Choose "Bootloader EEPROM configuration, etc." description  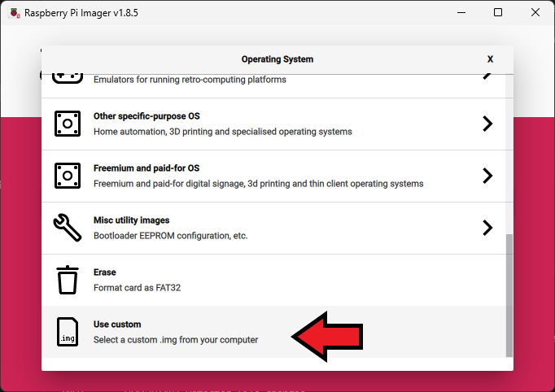pos(170,236)
